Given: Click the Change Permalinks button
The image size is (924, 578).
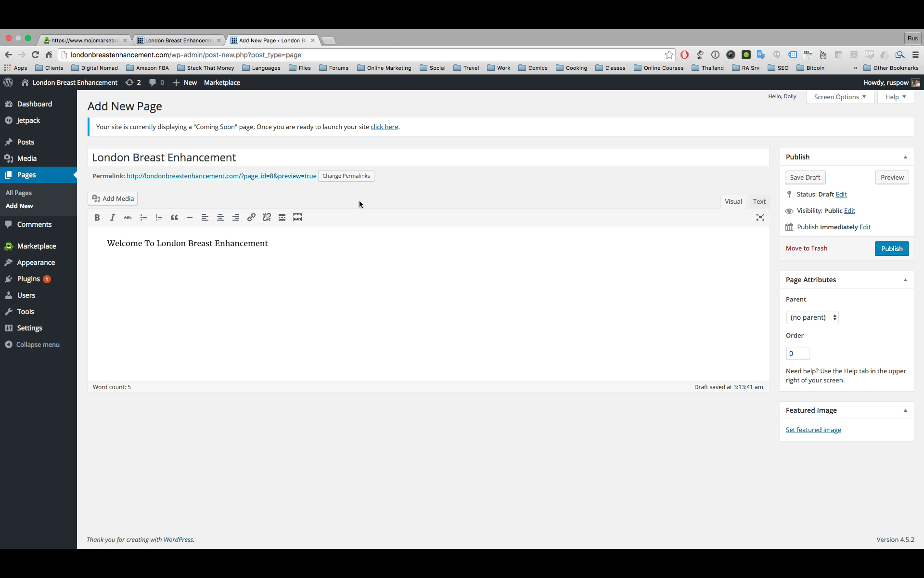Looking at the screenshot, I should 345,175.
